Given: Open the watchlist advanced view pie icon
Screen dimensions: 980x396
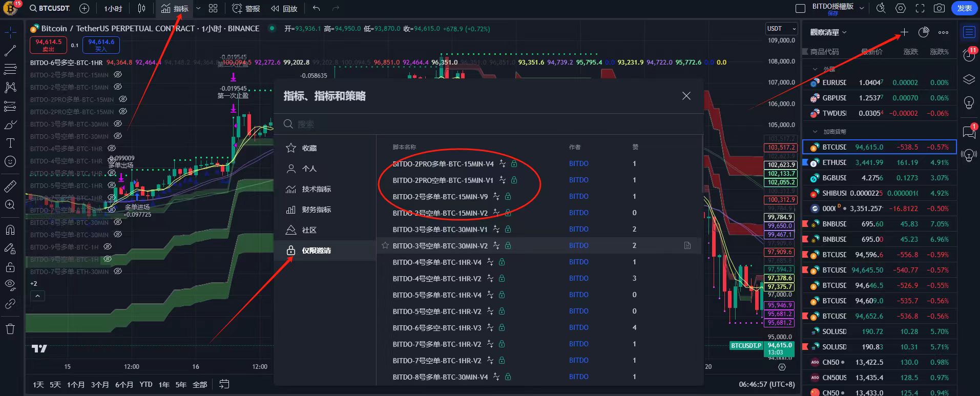Looking at the screenshot, I should click(x=924, y=32).
